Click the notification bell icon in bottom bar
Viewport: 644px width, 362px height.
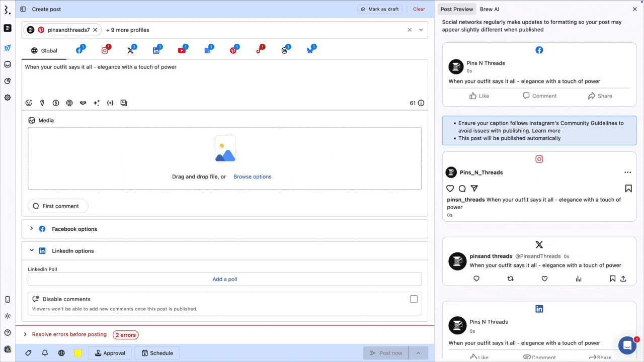pos(45,353)
